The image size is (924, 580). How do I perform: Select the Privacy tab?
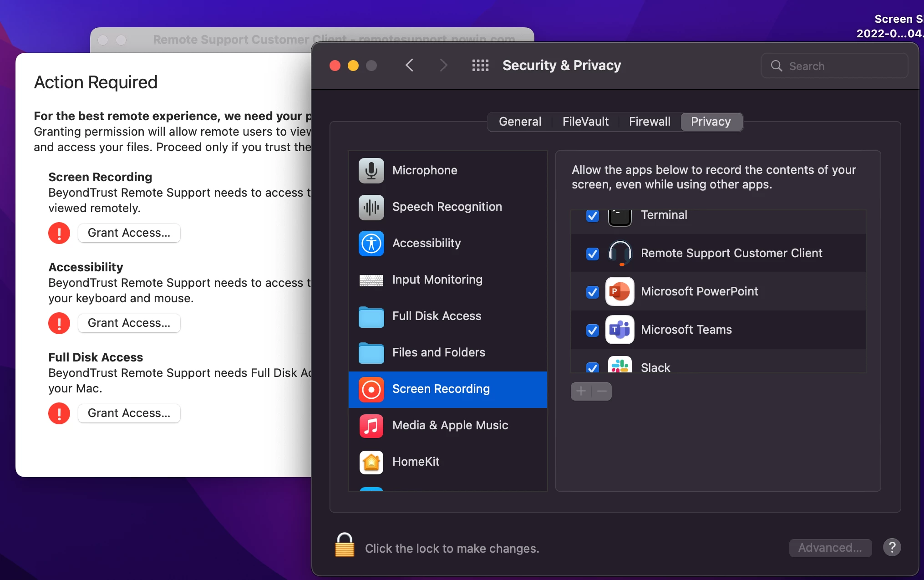(711, 122)
